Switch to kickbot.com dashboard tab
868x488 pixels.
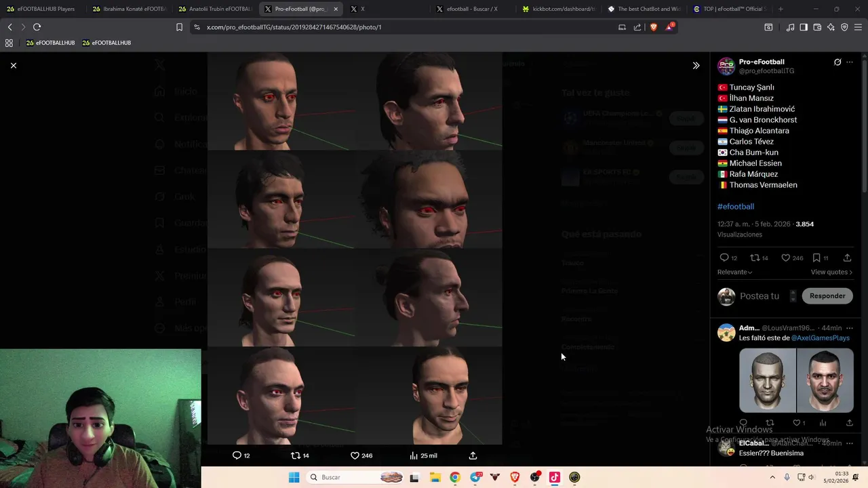pos(558,9)
